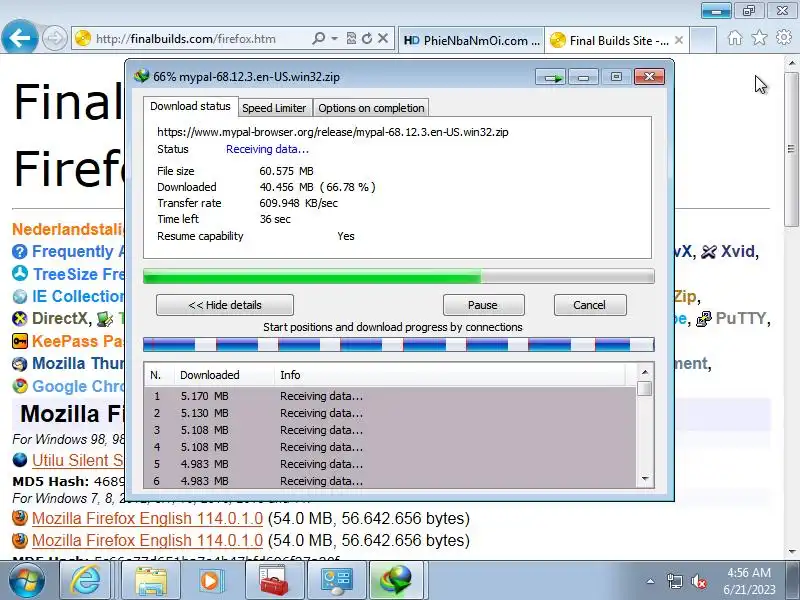The height and width of the screenshot is (600, 800).
Task: Open the KeePass Password link
Action: [78, 341]
